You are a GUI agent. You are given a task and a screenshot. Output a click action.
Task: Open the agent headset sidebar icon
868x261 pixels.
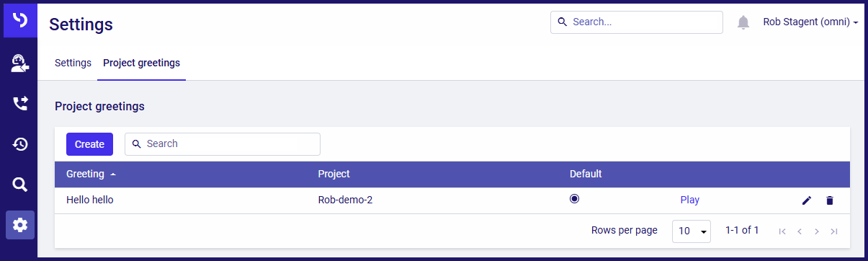click(x=20, y=63)
